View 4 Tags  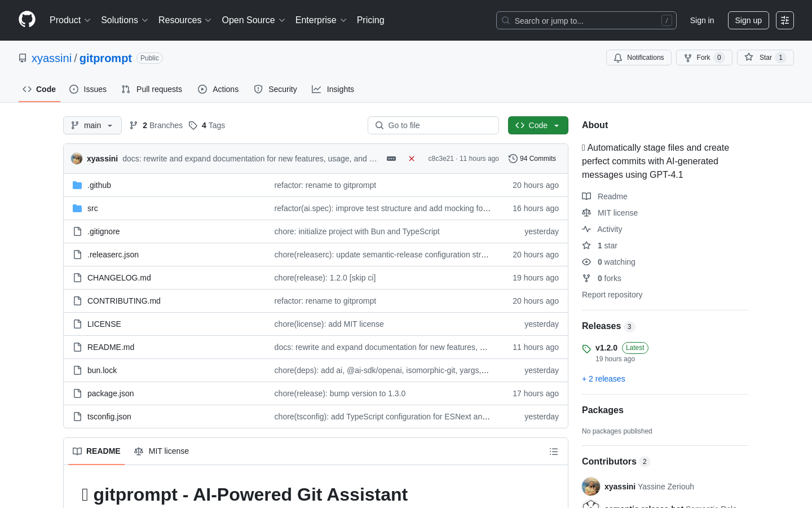click(207, 125)
